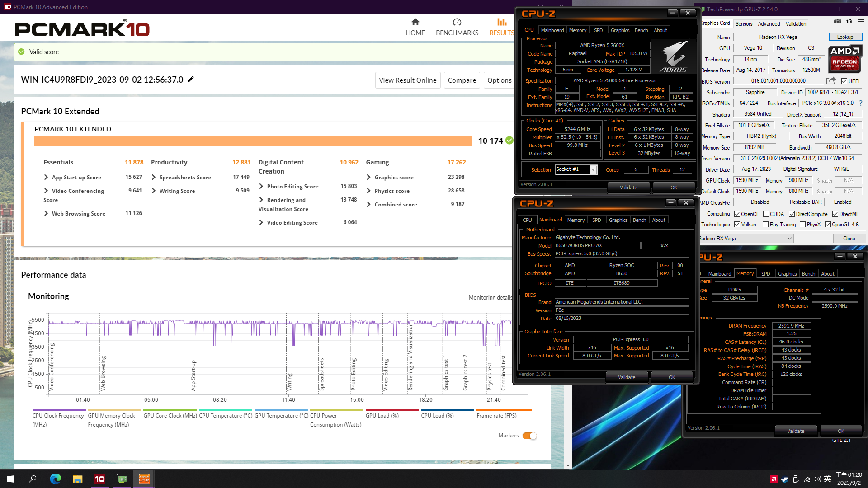This screenshot has height=488, width=868.
Task: Click the PCMark scrollbar down arrow
Action: [x=568, y=465]
